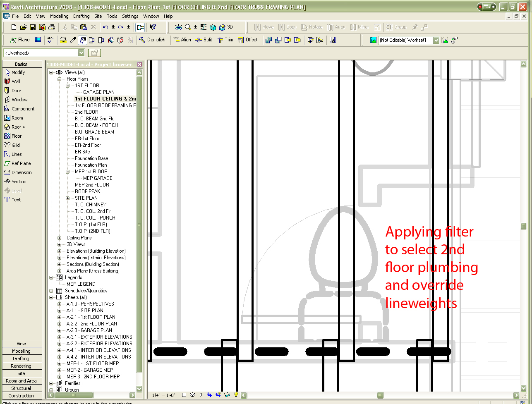The image size is (532, 404).
Task: Toggle reveal hidden elements lightbulb
Action: pos(236,395)
